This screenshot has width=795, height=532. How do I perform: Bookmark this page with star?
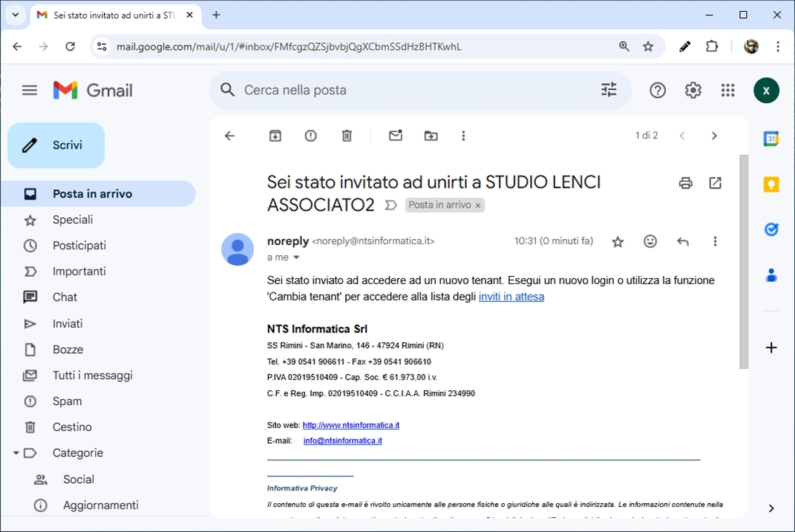648,47
